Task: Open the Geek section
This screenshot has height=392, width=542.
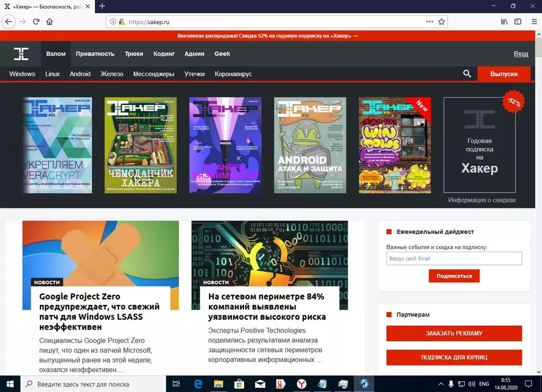Action: point(222,54)
